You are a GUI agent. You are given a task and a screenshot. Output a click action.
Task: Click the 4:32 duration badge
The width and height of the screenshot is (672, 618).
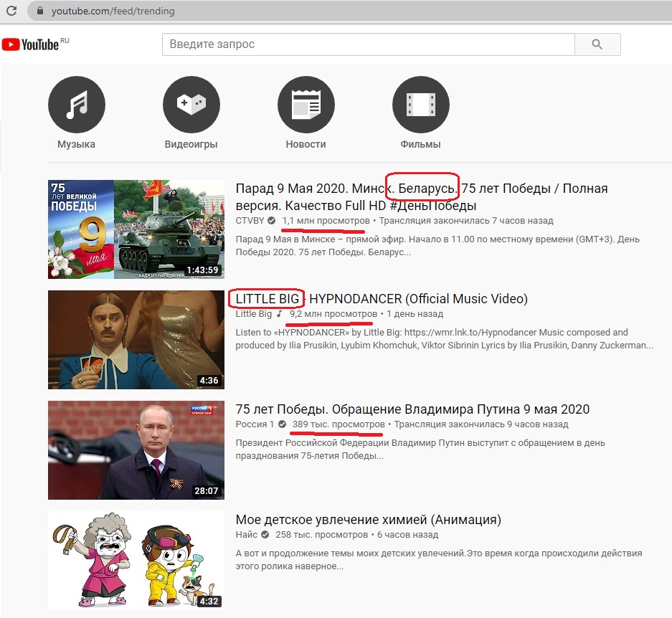[209, 602]
